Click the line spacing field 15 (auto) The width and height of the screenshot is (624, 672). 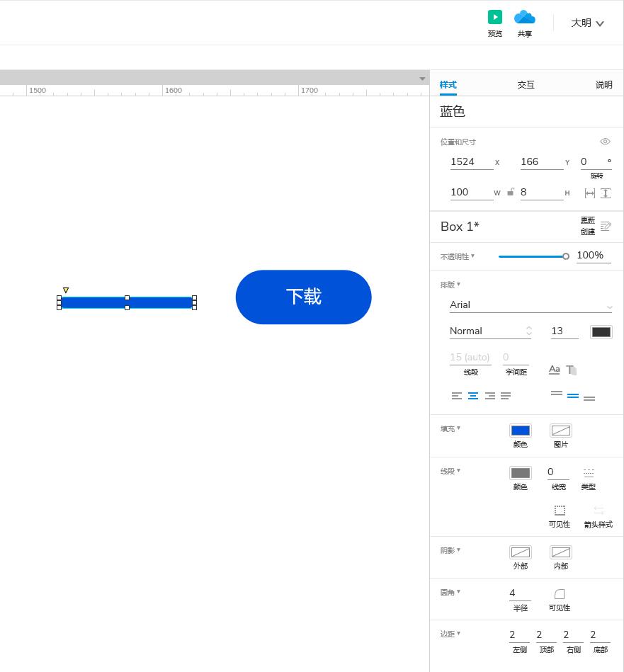pos(470,358)
